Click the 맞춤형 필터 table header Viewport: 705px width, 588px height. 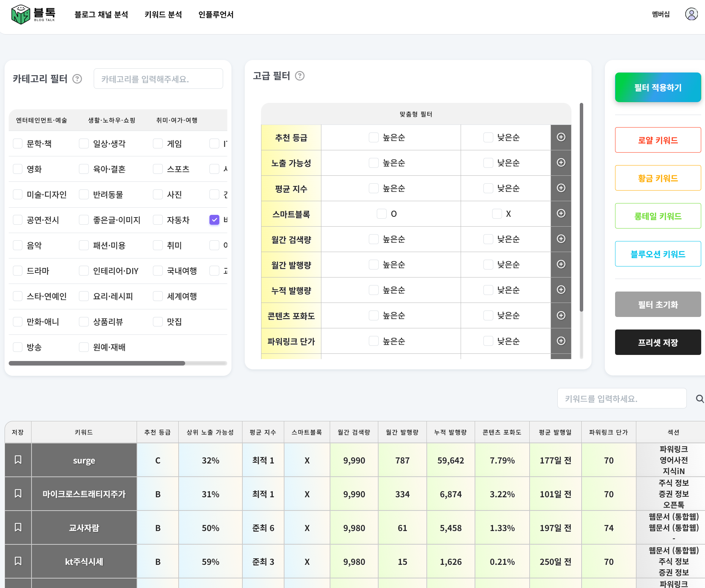click(416, 114)
